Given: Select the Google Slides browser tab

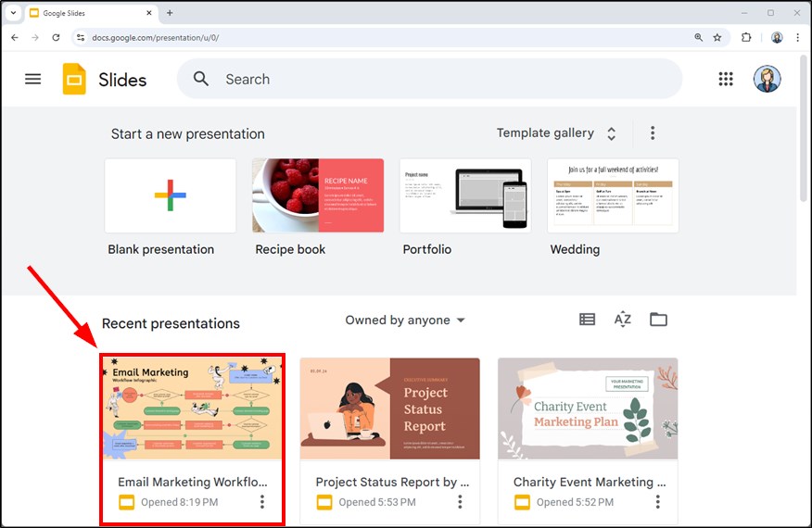Looking at the screenshot, I should [x=91, y=13].
